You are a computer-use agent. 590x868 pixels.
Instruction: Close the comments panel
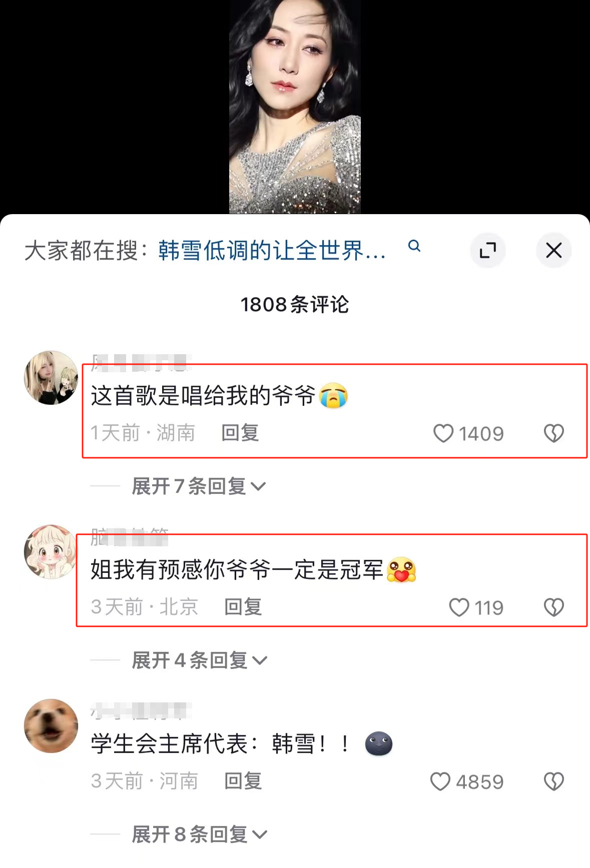tap(554, 250)
